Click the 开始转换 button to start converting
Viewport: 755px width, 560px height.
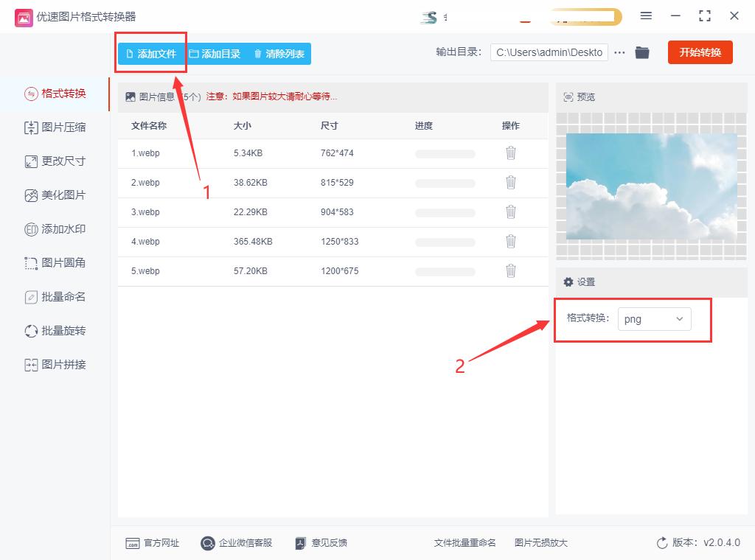(700, 52)
